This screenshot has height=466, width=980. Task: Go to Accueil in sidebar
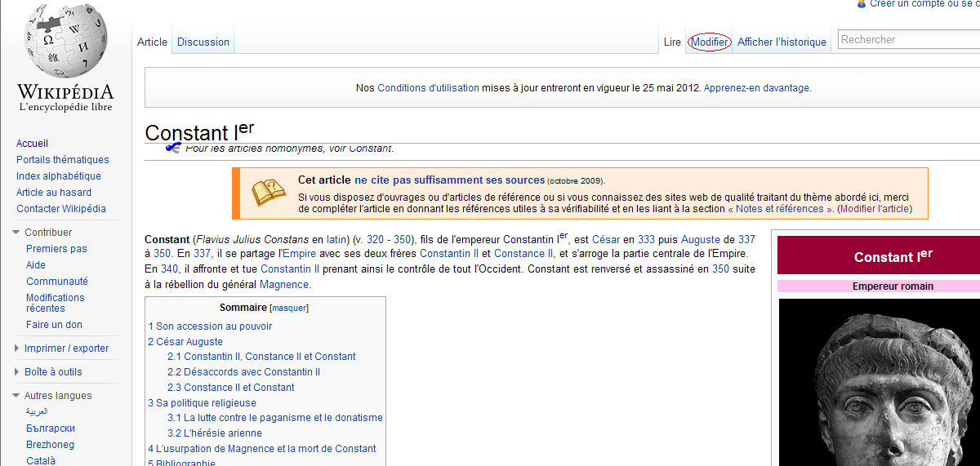coord(33,144)
